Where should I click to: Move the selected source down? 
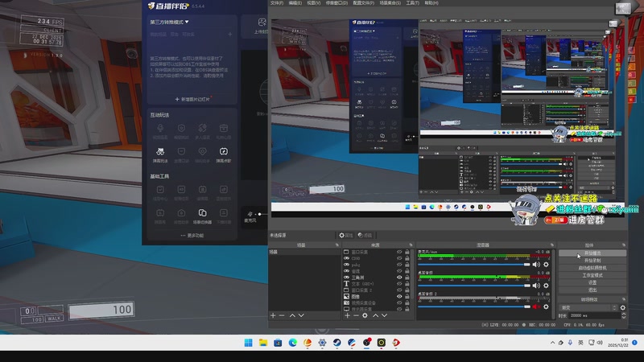click(385, 315)
